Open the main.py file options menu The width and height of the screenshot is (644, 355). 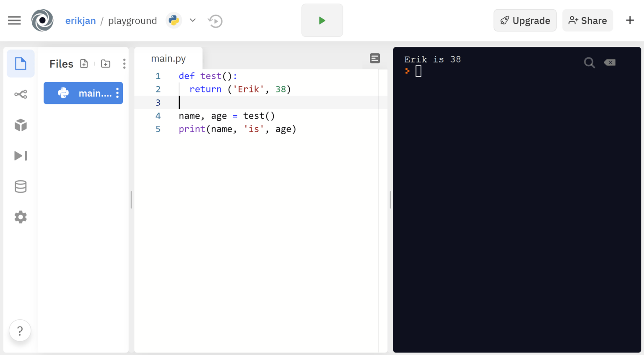point(117,93)
